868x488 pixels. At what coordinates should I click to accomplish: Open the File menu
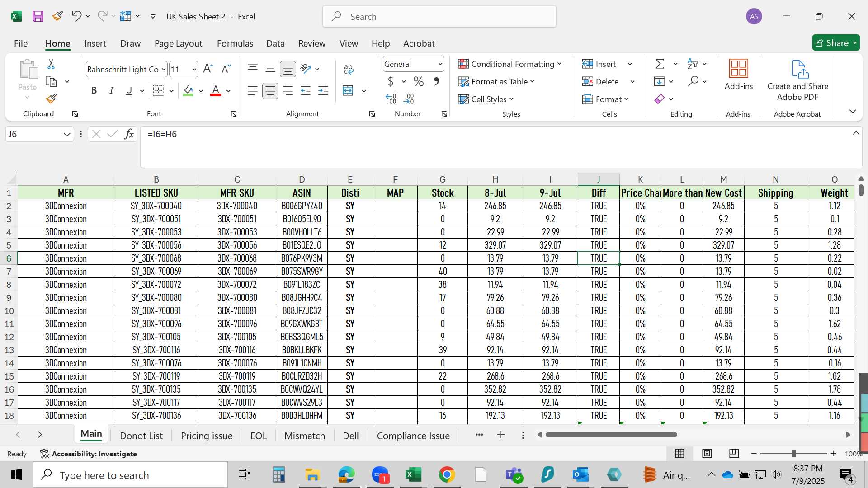coord(21,43)
